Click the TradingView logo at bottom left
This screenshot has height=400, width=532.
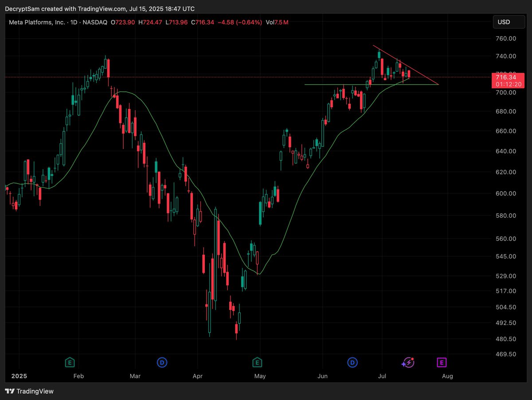[29, 391]
